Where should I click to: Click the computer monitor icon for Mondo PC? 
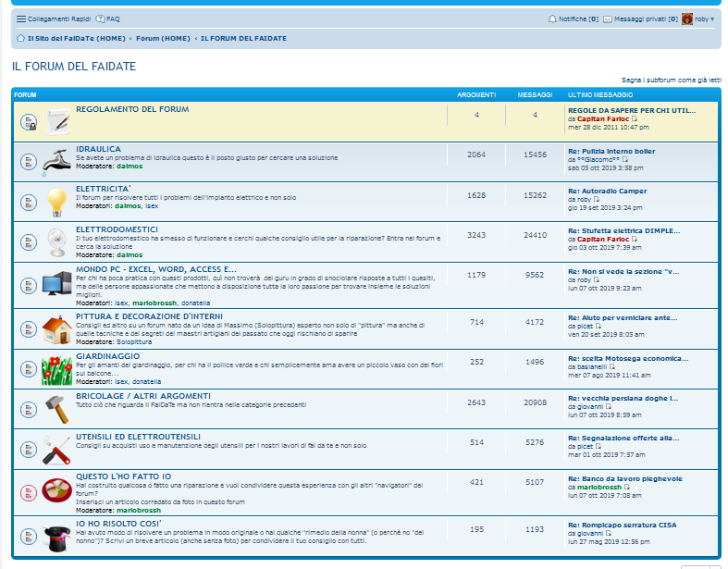(x=57, y=284)
